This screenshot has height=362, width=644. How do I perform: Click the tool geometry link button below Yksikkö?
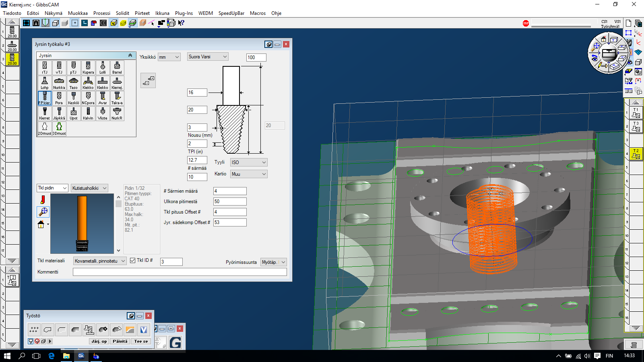(148, 80)
